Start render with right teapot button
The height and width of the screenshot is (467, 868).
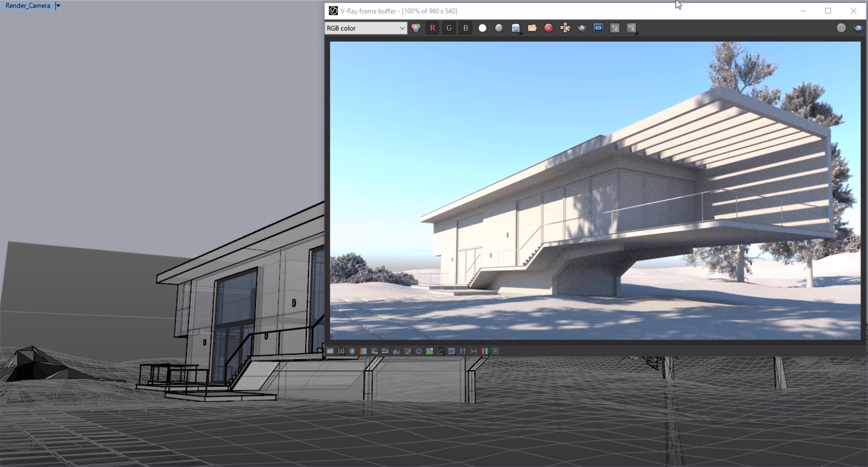tap(858, 28)
